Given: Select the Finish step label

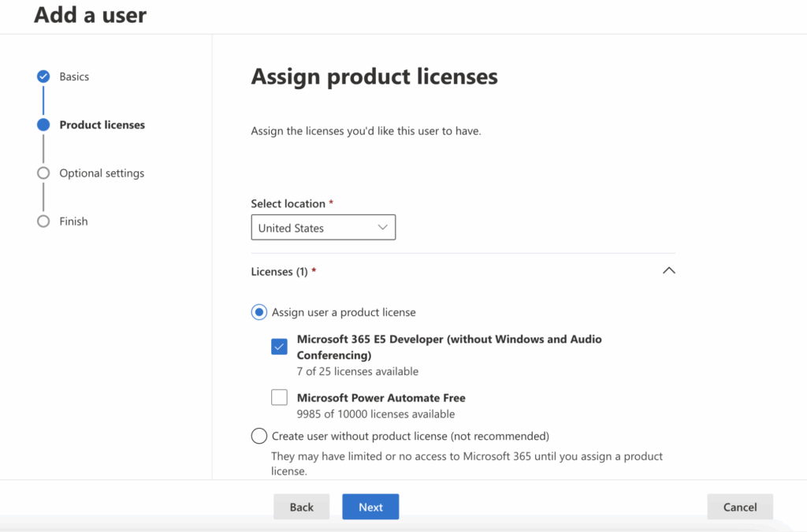Looking at the screenshot, I should pyautogui.click(x=74, y=221).
